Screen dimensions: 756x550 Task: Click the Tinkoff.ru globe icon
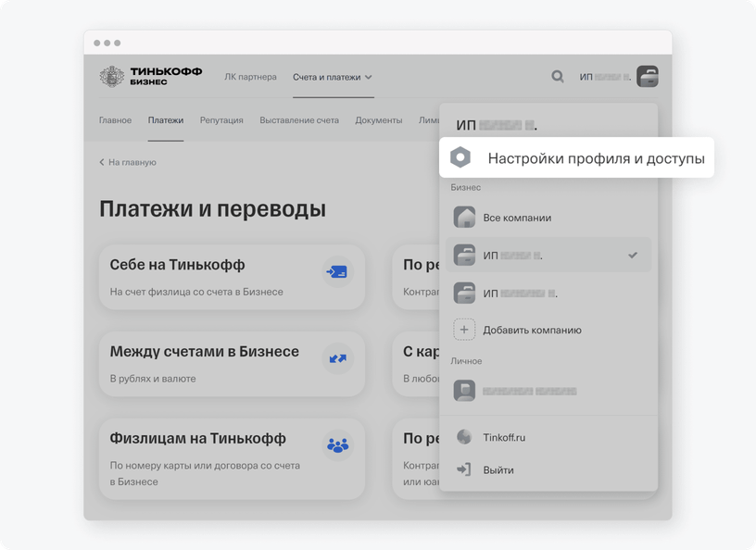(464, 437)
